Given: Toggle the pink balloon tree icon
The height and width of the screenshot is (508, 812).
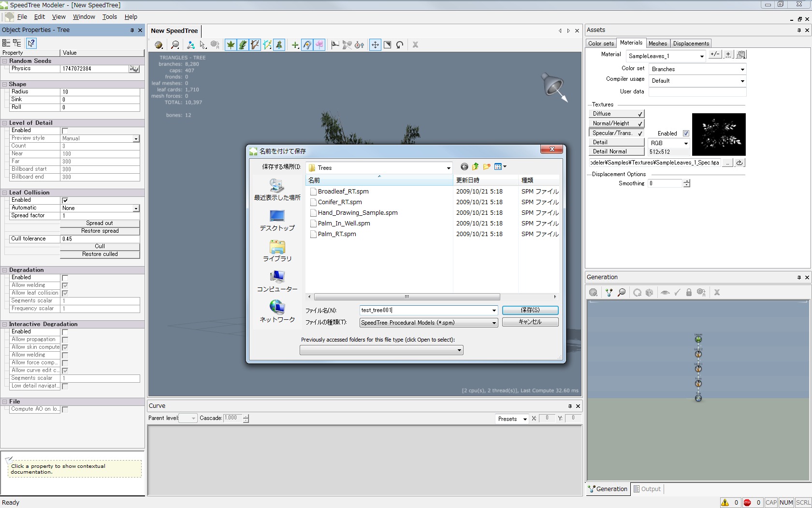Looking at the screenshot, I should coord(319,45).
